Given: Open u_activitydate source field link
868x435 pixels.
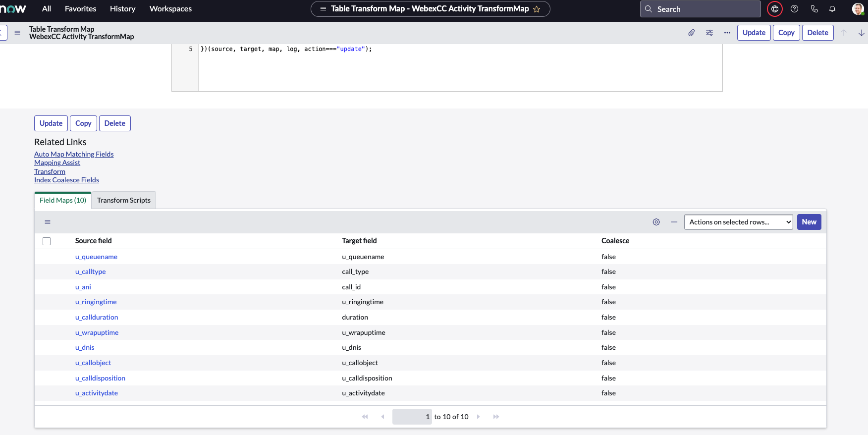Looking at the screenshot, I should (97, 393).
